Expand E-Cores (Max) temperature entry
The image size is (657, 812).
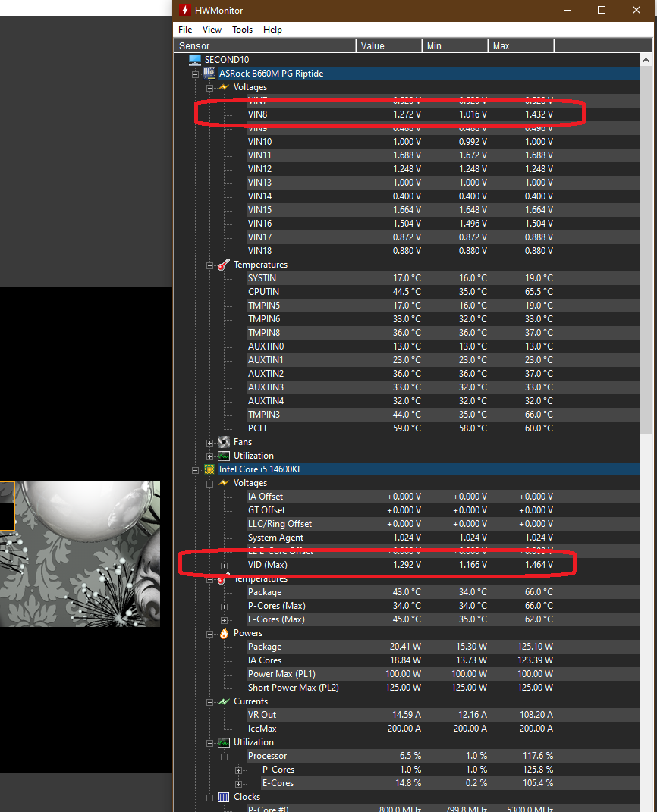point(225,620)
